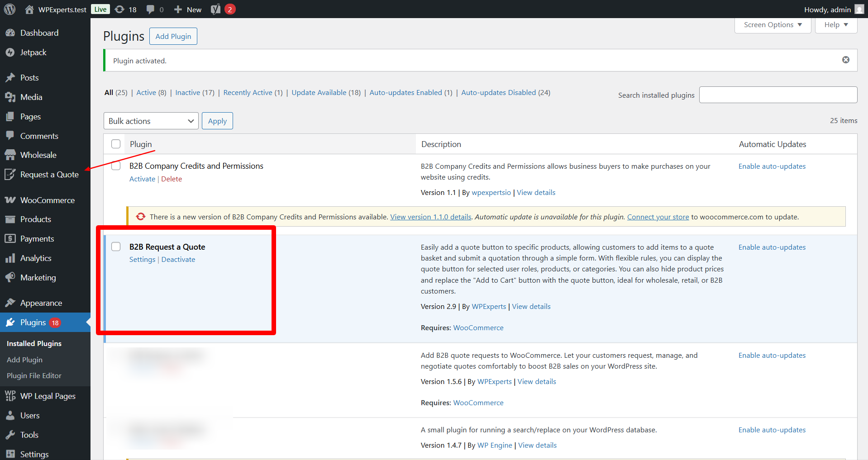This screenshot has width=868, height=460.
Task: Open Installed Plugins submenu item
Action: pos(34,343)
